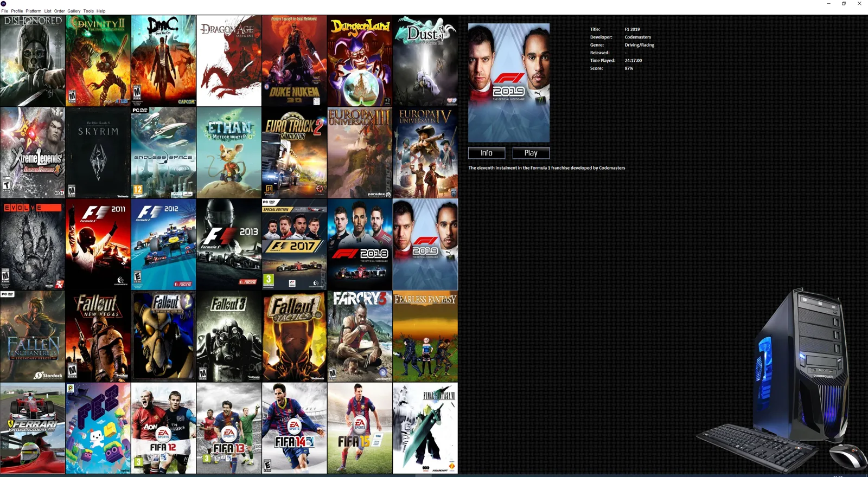Open the File menu

4,11
